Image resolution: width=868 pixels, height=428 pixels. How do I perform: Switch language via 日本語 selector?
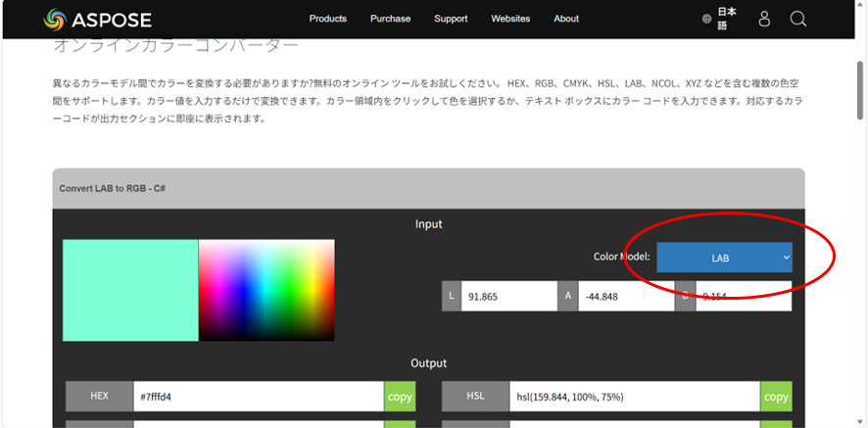(727, 19)
